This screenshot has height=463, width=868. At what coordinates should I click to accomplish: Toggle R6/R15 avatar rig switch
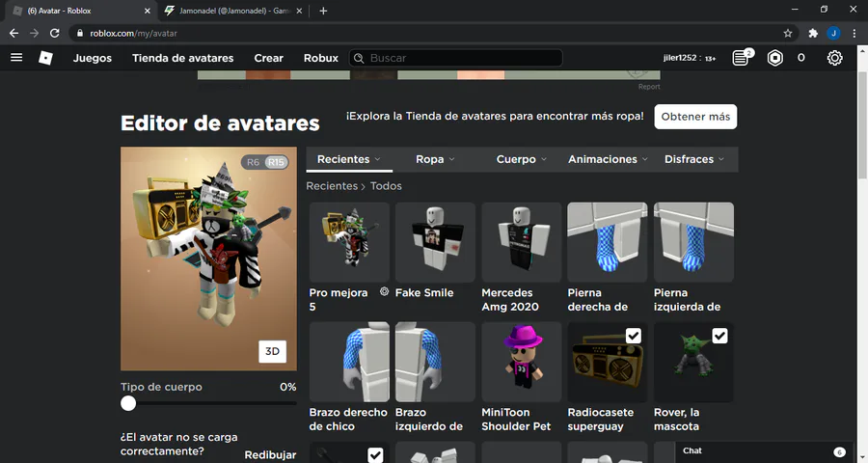click(x=264, y=162)
